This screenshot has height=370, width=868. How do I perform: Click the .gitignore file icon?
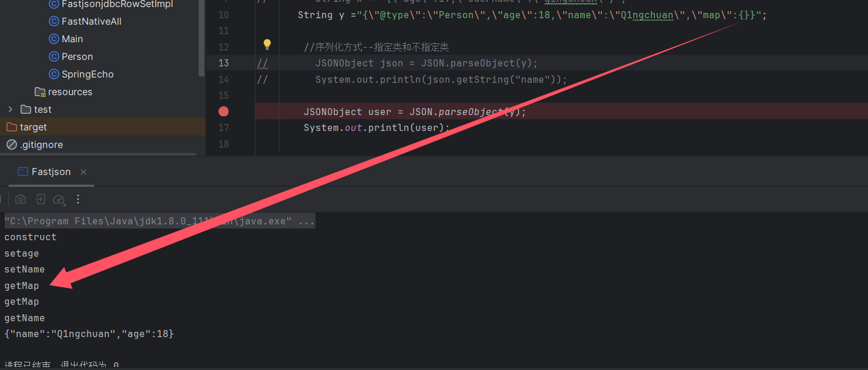(x=12, y=144)
